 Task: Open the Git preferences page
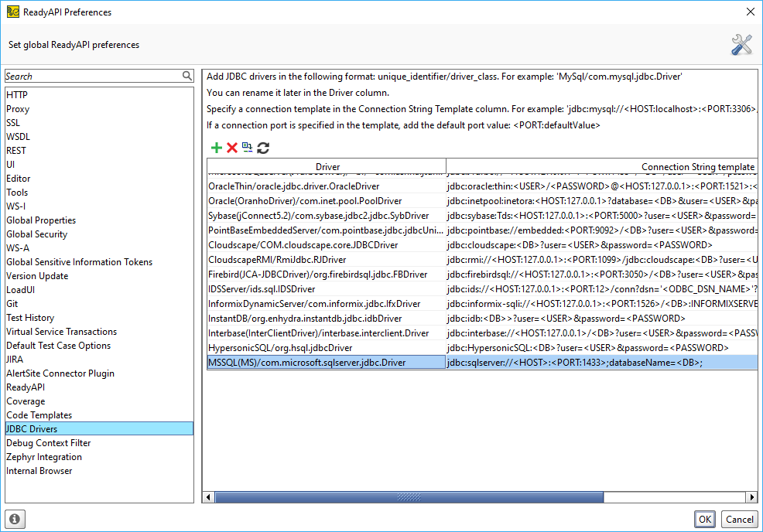click(99, 304)
